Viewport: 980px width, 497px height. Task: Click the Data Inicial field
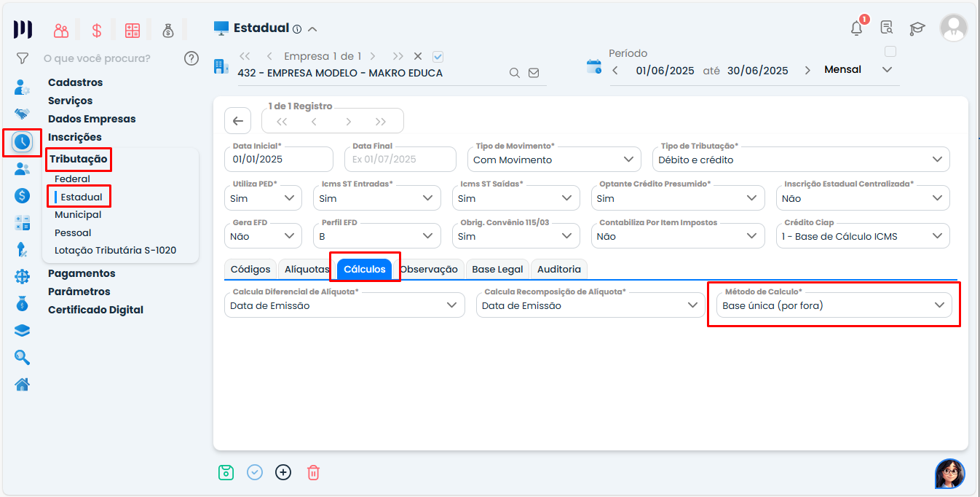click(278, 159)
